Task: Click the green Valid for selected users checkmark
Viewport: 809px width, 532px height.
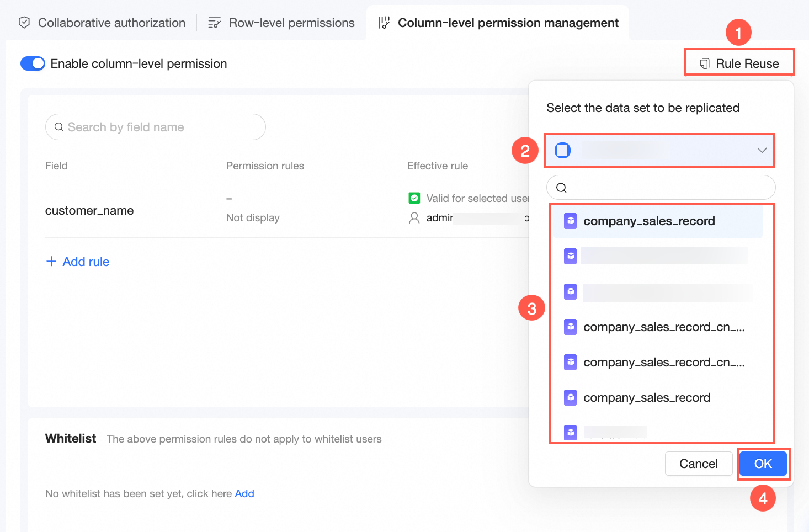Action: tap(414, 198)
